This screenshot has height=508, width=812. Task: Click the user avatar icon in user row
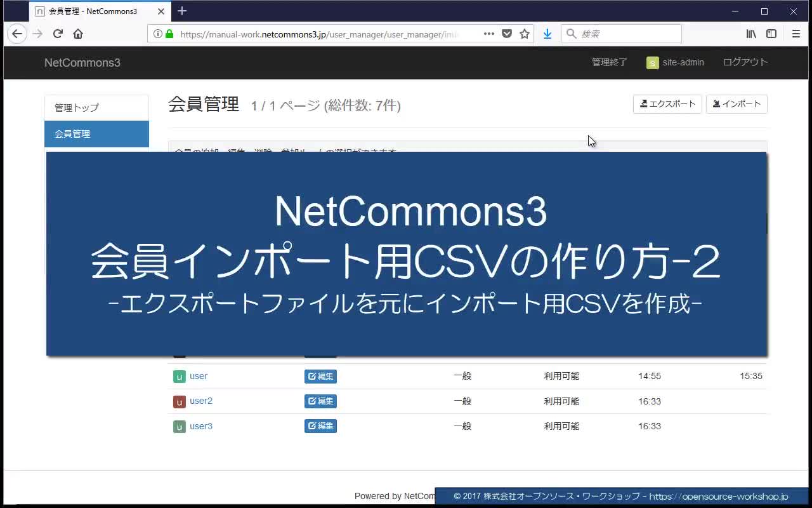180,377
